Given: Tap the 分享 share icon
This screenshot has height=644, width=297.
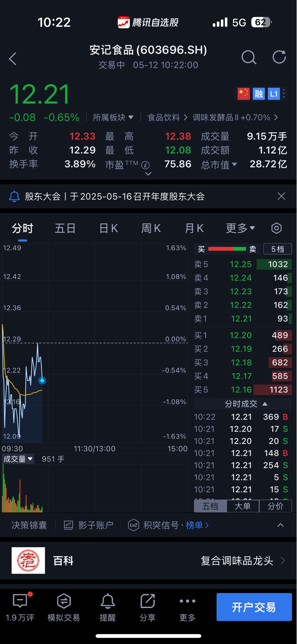Looking at the screenshot, I should pos(148,606).
